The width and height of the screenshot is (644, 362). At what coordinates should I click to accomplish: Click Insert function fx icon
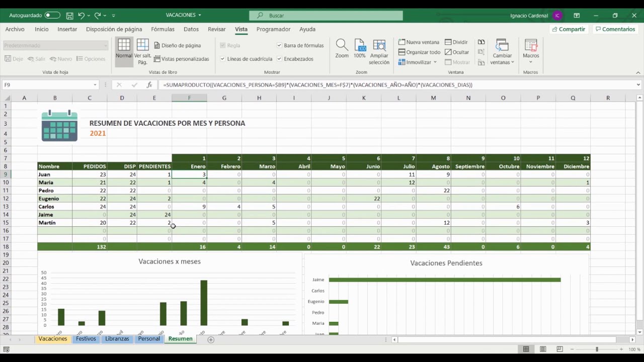[149, 85]
